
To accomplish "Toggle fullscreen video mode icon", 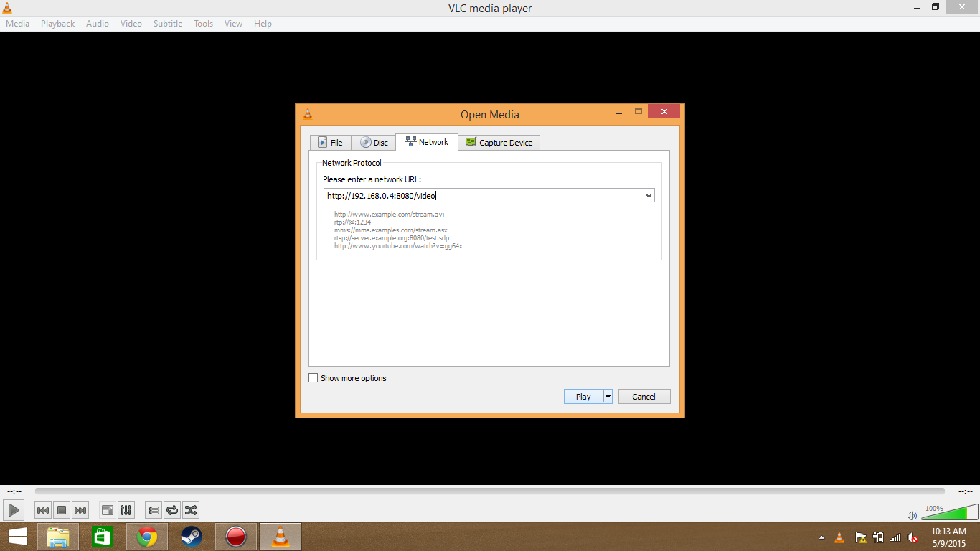I will tap(107, 510).
